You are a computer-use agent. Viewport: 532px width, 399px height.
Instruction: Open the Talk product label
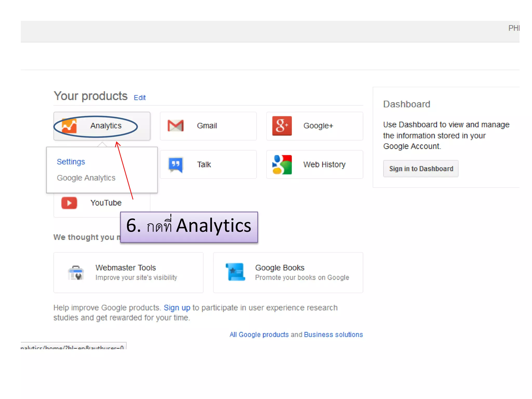204,165
